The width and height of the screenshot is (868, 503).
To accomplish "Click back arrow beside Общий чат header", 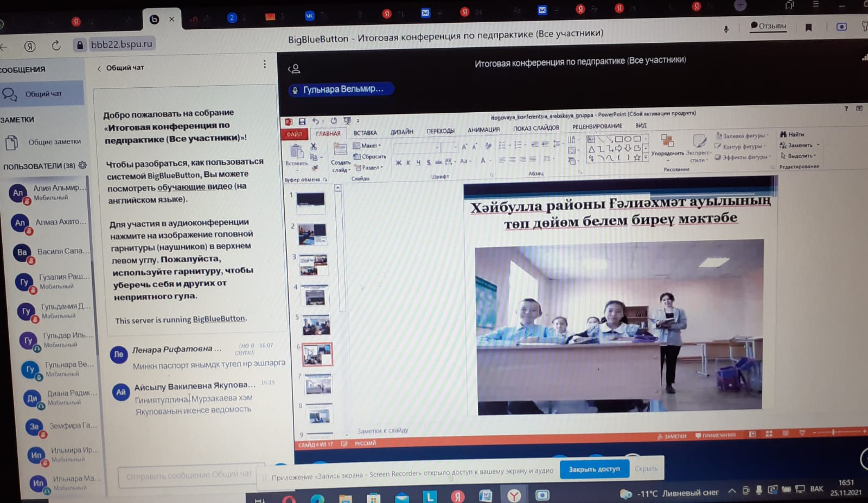I will point(99,68).
